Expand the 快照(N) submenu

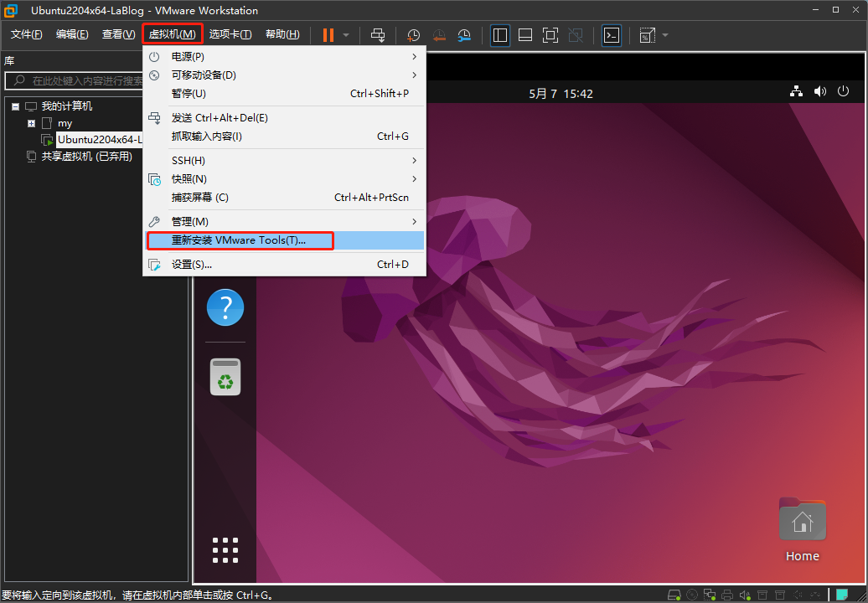285,179
